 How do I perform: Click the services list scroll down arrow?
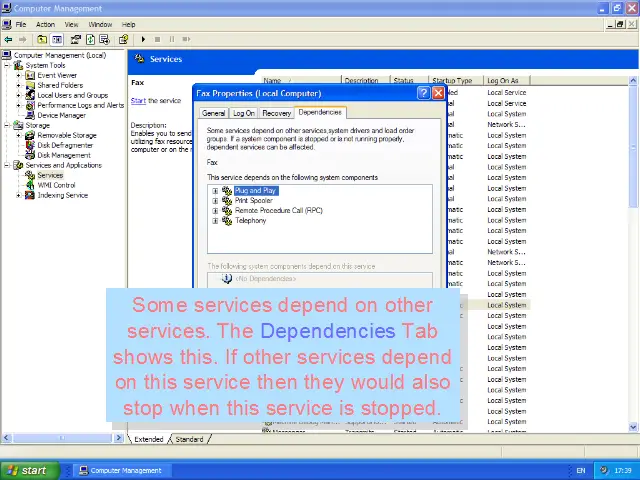[x=633, y=427]
